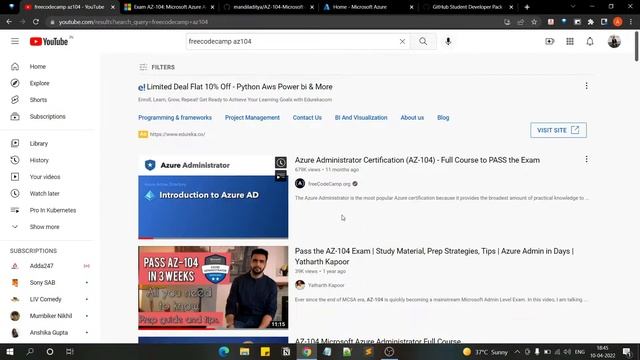The height and width of the screenshot is (360, 640).
Task: Follow the Blog ad link
Action: click(x=443, y=118)
